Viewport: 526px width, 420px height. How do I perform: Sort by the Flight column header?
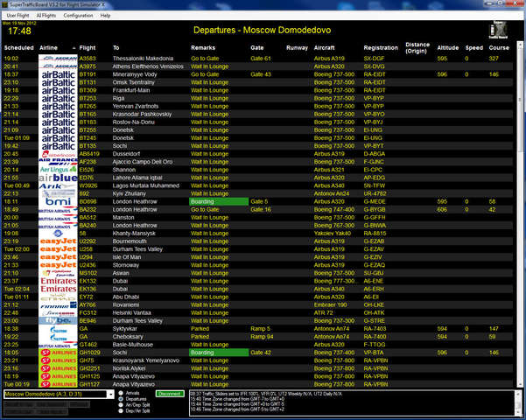pos(88,48)
